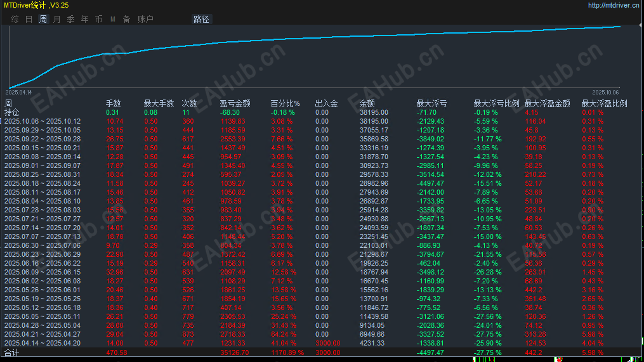Image resolution: width=644 pixels, height=362 pixels.
Task: Click the 最大浮亏 column header
Action: 431,104
